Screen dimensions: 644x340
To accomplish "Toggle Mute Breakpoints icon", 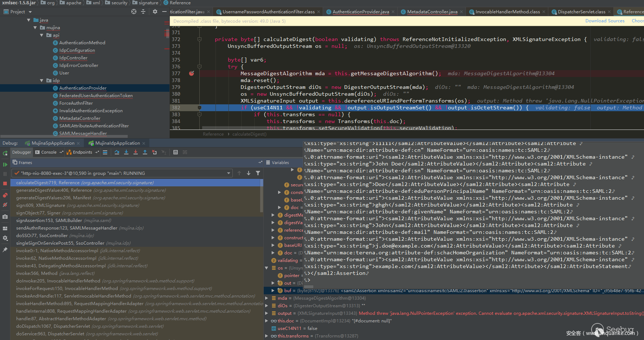I will pyautogui.click(x=5, y=205).
